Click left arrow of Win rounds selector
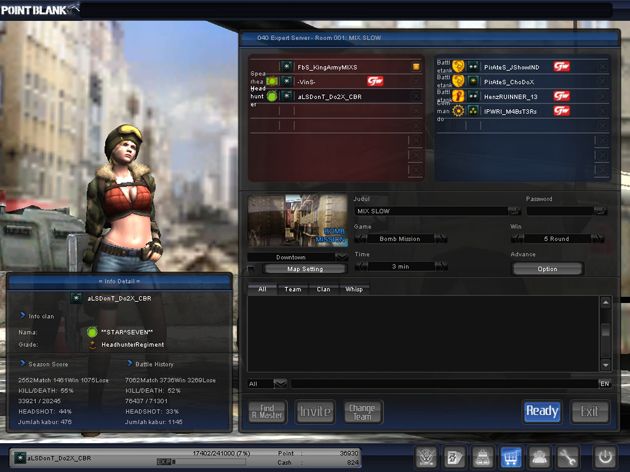This screenshot has height=472, width=630. pos(517,239)
